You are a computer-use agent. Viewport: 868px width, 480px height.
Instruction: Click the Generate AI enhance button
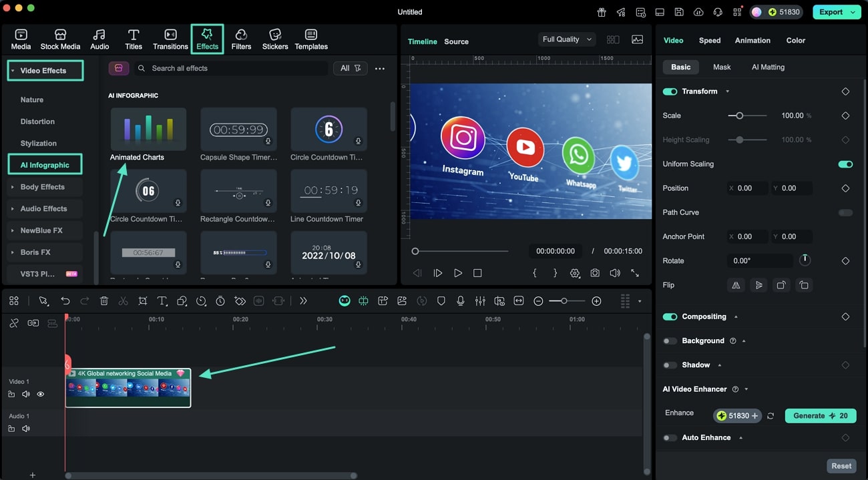point(821,415)
